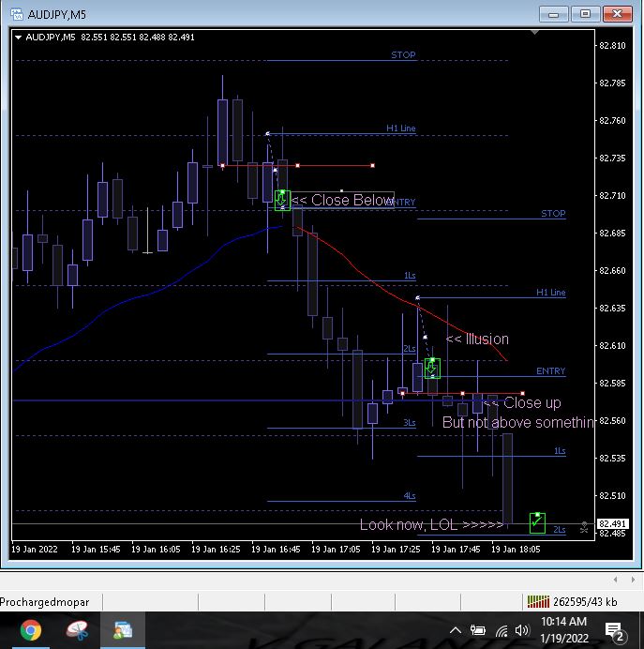Select the right-side H1 Line label
644x649 pixels.
tap(550, 293)
